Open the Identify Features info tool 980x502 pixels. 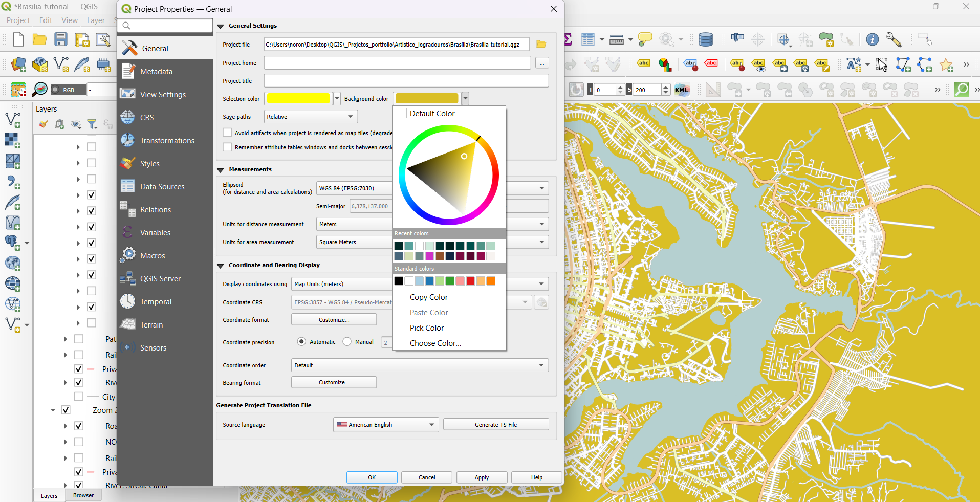tap(872, 39)
